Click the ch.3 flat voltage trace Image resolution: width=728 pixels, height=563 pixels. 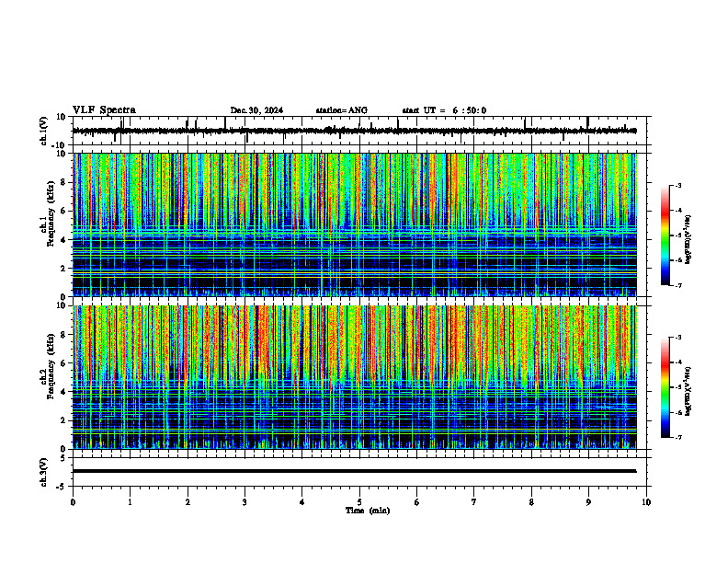[x=355, y=471]
